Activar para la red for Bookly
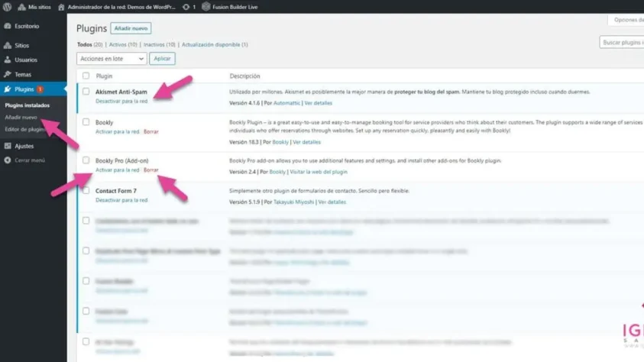The image size is (644, 362). click(118, 132)
